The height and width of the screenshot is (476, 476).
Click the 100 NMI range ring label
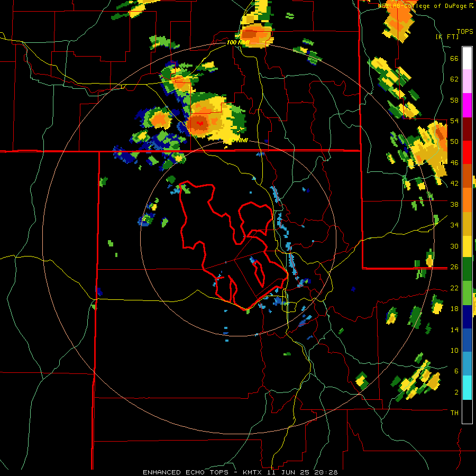click(237, 42)
